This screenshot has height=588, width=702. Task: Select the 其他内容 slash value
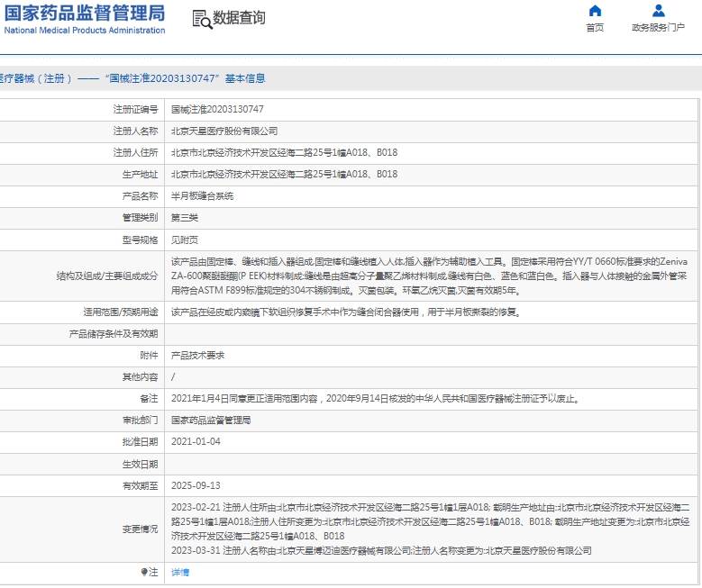[173, 377]
